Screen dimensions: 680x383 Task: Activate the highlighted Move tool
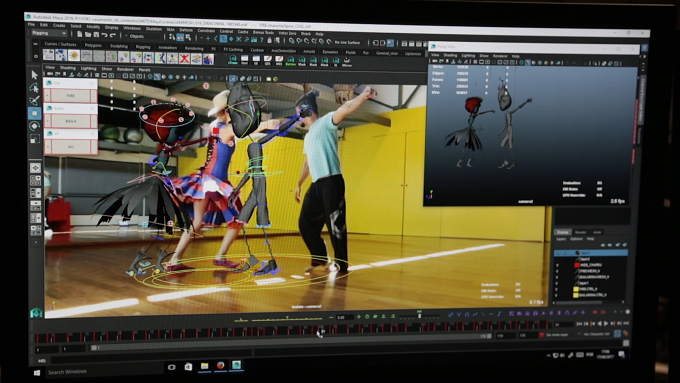[35, 113]
